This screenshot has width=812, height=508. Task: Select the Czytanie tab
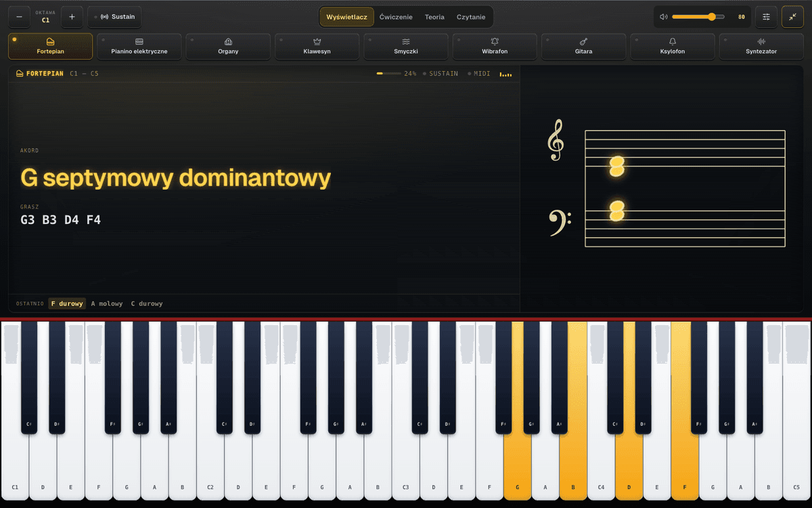471,17
